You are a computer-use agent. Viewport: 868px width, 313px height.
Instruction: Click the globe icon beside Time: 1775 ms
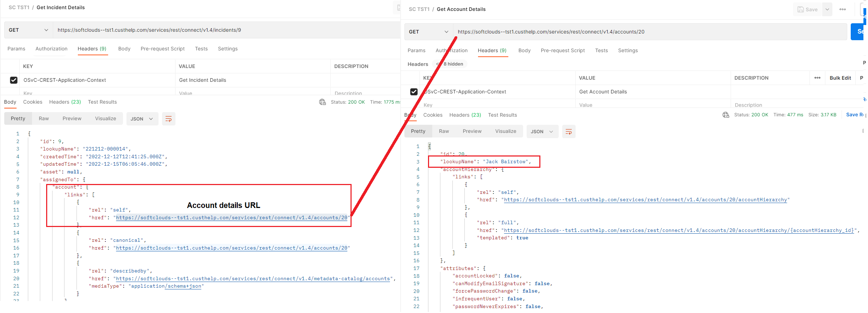322,102
